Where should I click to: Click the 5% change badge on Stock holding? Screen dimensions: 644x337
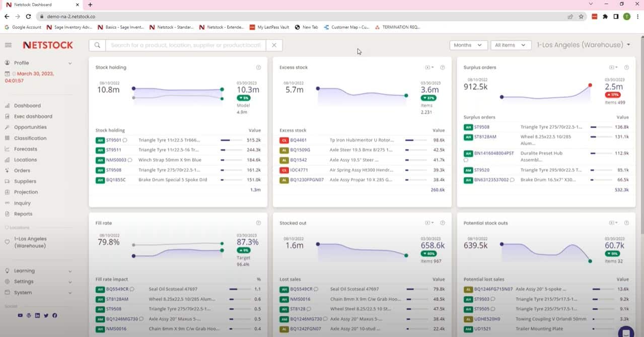click(244, 98)
